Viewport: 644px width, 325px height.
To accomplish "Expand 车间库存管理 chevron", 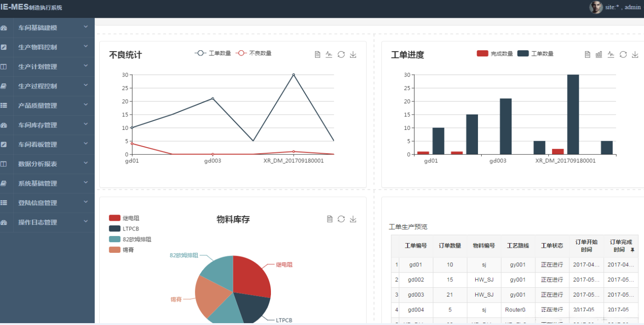I will (86, 124).
